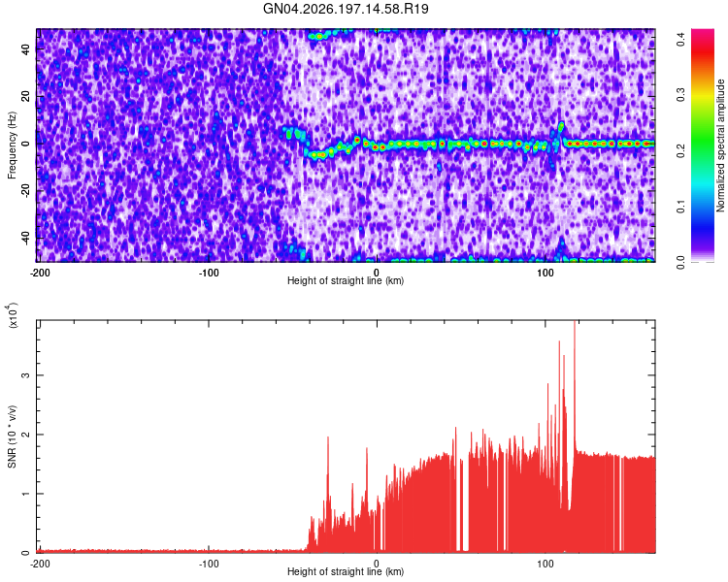
Task: Click the 0.4 tick label on colorbar
Action: pos(680,40)
